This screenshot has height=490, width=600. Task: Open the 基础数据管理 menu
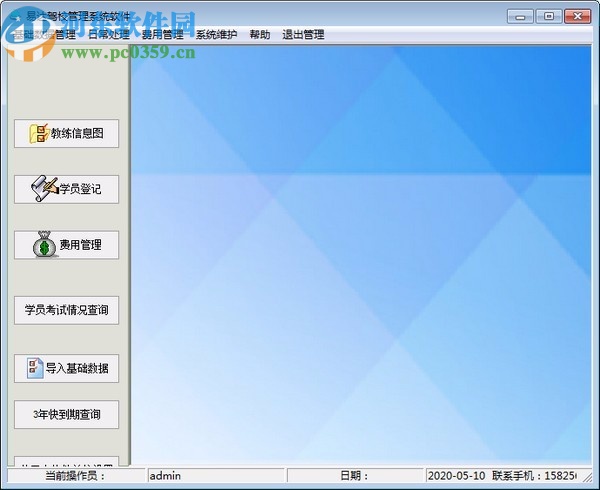pyautogui.click(x=44, y=35)
